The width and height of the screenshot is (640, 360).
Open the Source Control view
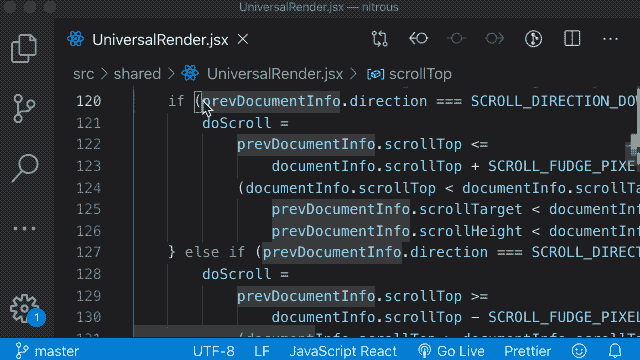pyautogui.click(x=24, y=109)
